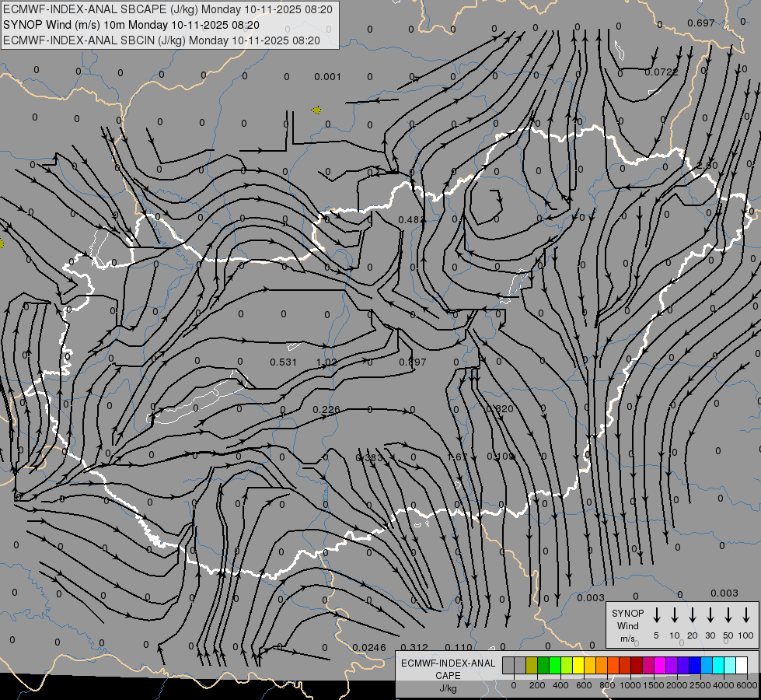The image size is (761, 700).
Task: Click the 400 tick label on CAPE scale
Action: click(x=560, y=685)
